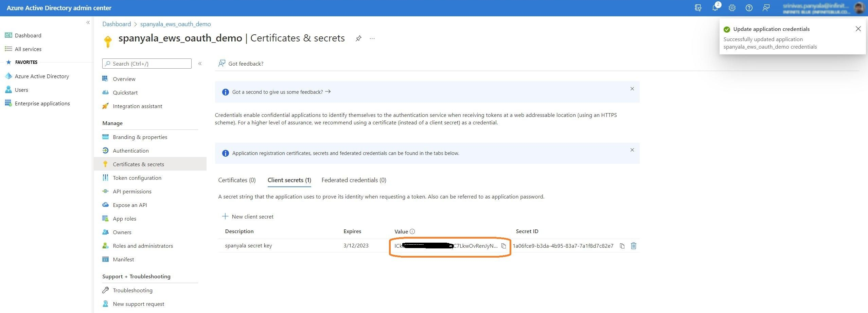Follow the give us some feedback link

coord(281,92)
